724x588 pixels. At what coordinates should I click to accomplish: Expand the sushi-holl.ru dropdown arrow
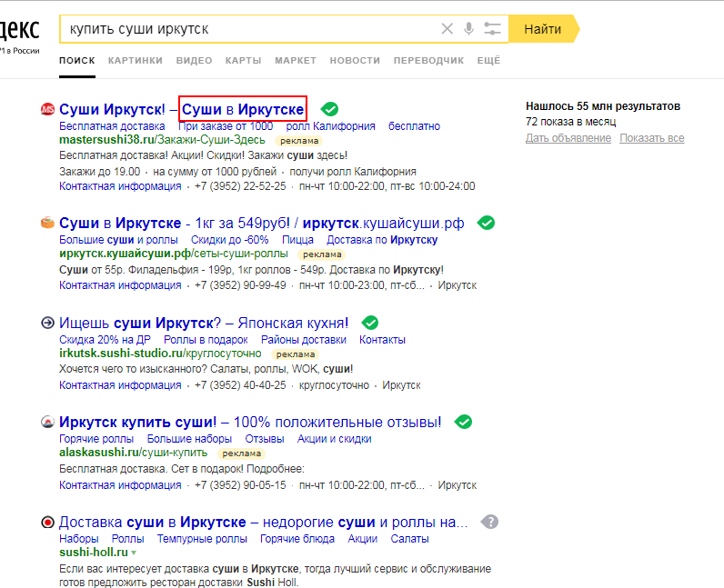click(x=134, y=553)
